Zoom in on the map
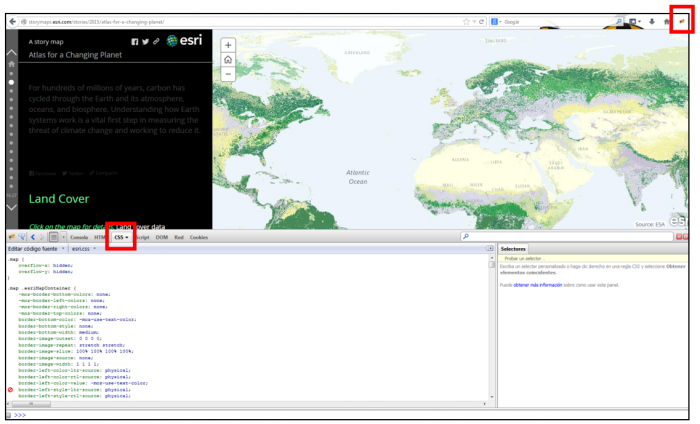Viewport: 700px width, 424px height. [x=228, y=45]
